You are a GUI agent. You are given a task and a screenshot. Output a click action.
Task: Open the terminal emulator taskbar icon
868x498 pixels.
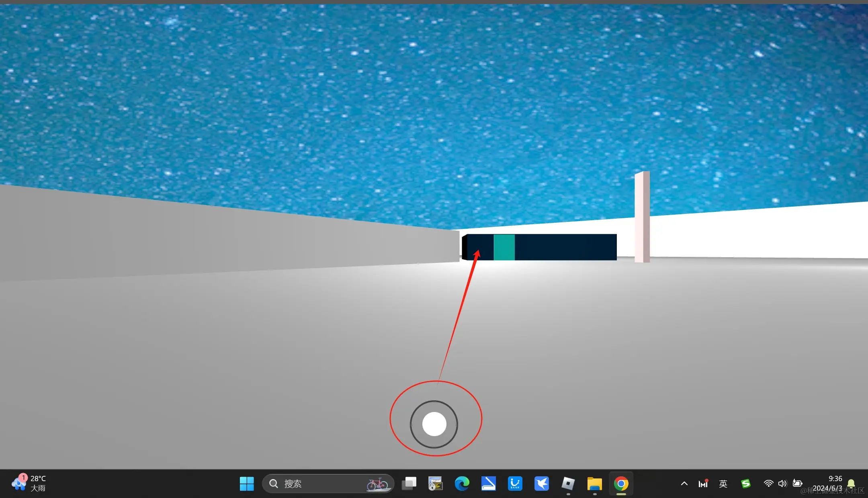(436, 484)
